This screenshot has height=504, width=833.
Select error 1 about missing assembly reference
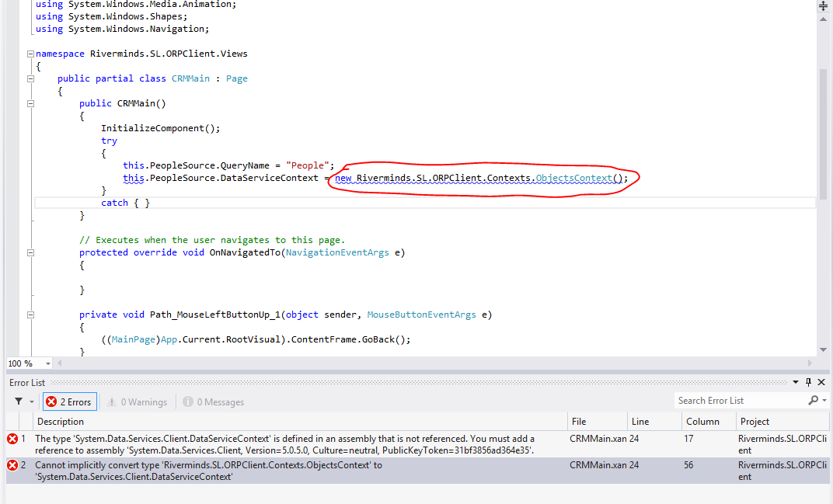[417, 444]
